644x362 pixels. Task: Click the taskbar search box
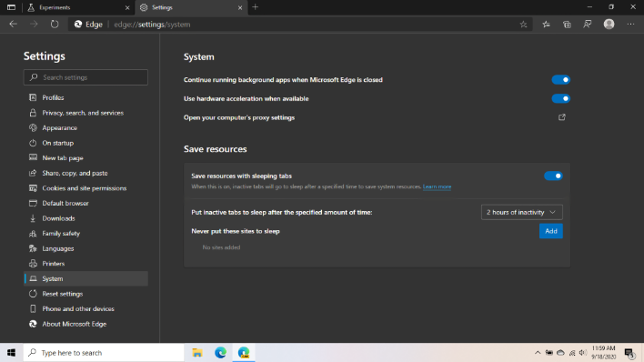coord(104,353)
